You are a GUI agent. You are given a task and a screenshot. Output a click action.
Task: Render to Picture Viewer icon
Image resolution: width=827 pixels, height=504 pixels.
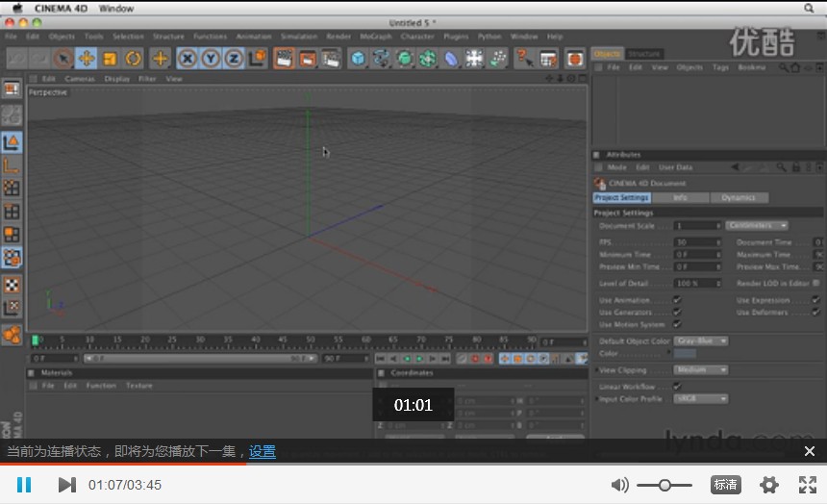point(307,58)
